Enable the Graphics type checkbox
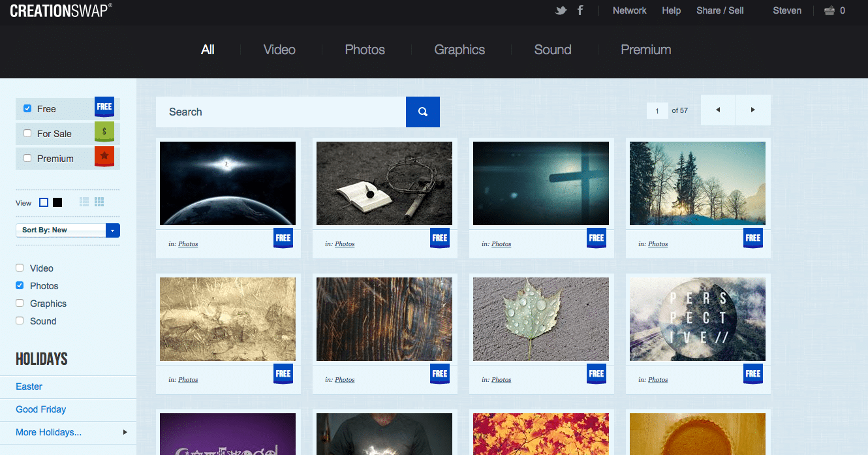The width and height of the screenshot is (868, 455). (x=20, y=303)
